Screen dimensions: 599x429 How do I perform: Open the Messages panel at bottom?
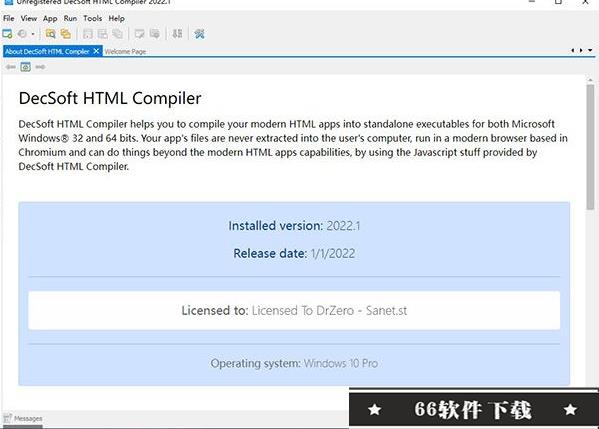point(23,418)
